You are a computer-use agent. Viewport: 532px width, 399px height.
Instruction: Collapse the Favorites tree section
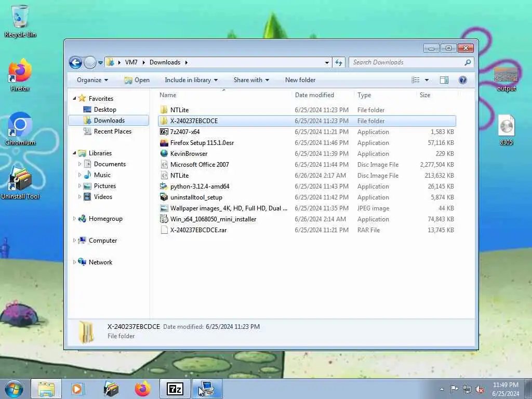pos(75,98)
